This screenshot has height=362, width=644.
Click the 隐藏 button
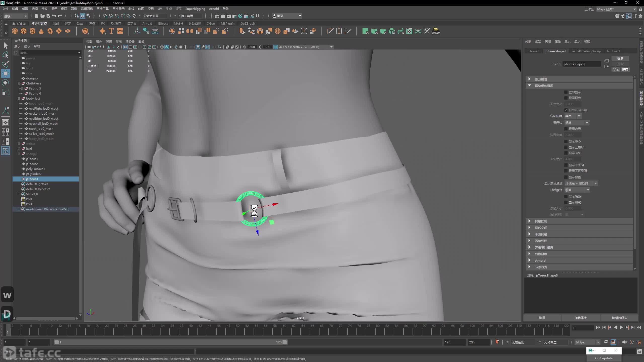[x=625, y=70]
